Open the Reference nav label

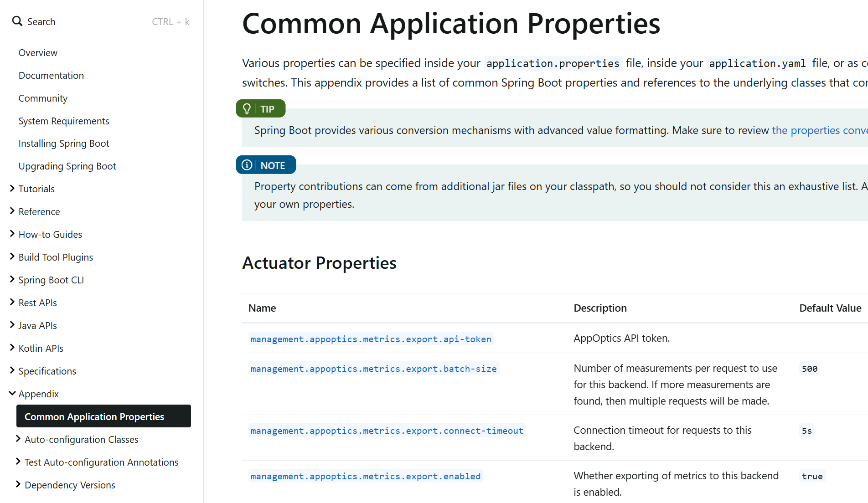[x=39, y=211]
